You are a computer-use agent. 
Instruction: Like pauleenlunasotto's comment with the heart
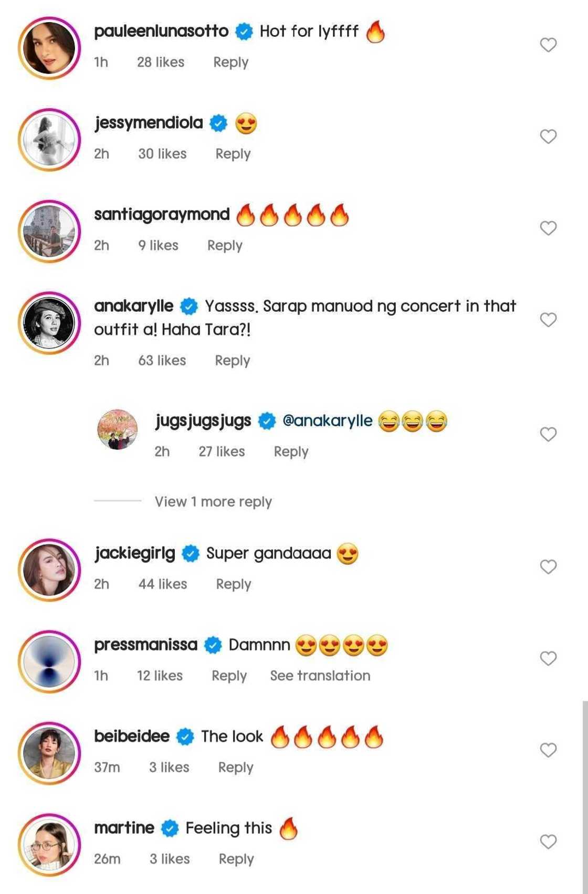(548, 45)
